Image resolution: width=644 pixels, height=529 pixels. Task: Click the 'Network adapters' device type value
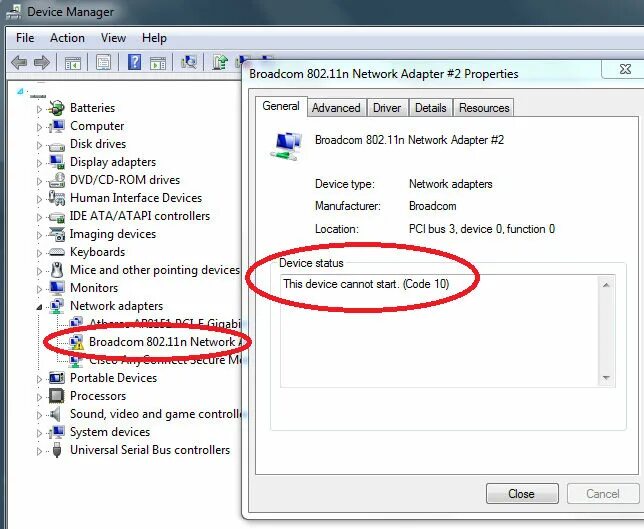point(451,184)
